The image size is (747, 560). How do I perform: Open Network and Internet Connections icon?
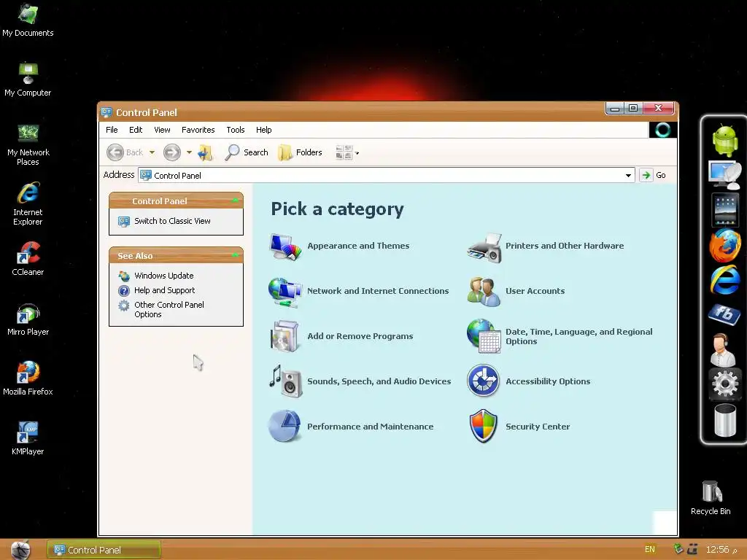point(285,292)
